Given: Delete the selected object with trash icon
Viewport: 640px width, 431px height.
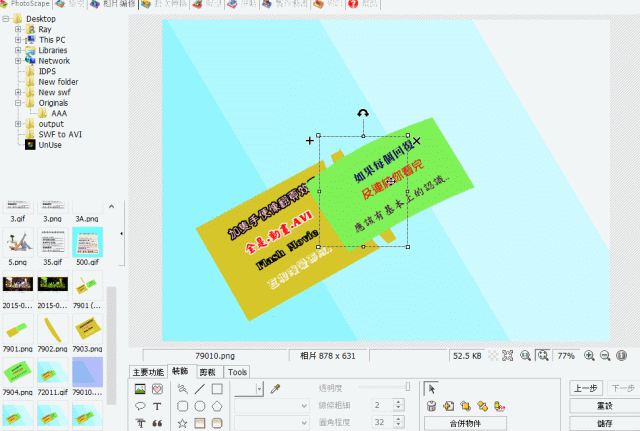Looking at the screenshot, I should (x=431, y=406).
